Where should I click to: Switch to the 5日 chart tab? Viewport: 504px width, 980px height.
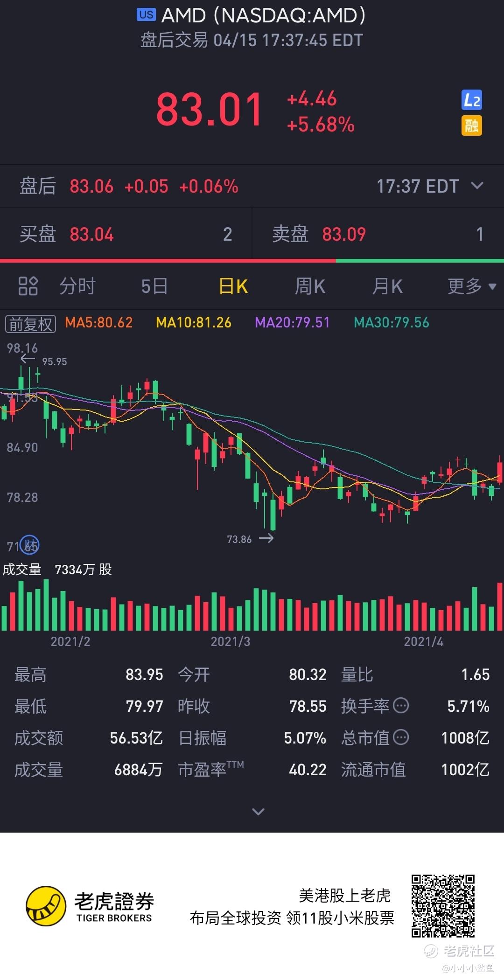coord(154,286)
